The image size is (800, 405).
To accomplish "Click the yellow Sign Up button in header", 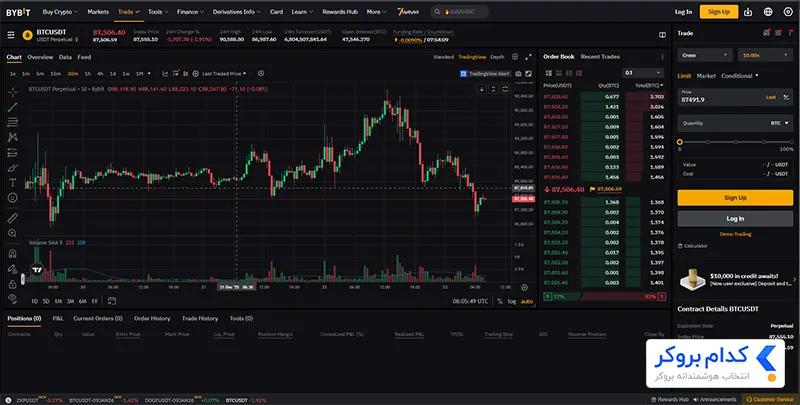I will click(x=719, y=12).
